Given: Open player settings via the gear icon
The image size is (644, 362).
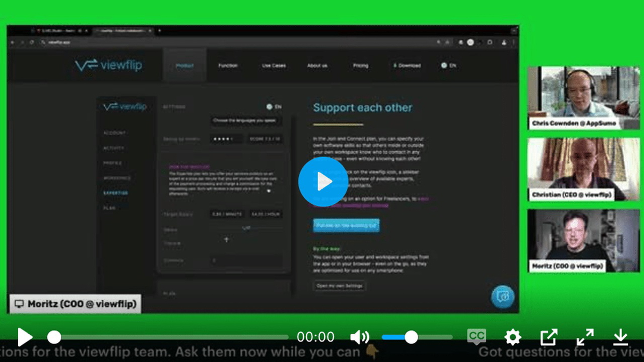Looking at the screenshot, I should (x=513, y=337).
